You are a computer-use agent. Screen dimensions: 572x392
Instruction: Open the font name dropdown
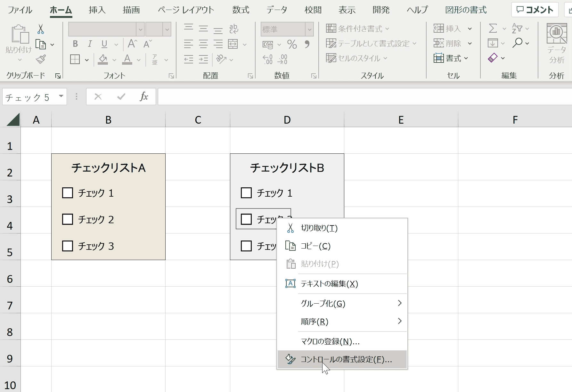[140, 29]
